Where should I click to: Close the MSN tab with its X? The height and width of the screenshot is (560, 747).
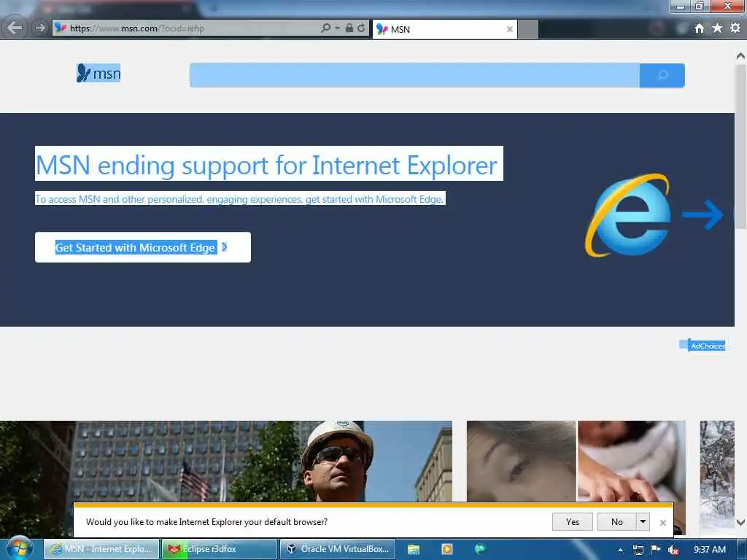coord(509,29)
